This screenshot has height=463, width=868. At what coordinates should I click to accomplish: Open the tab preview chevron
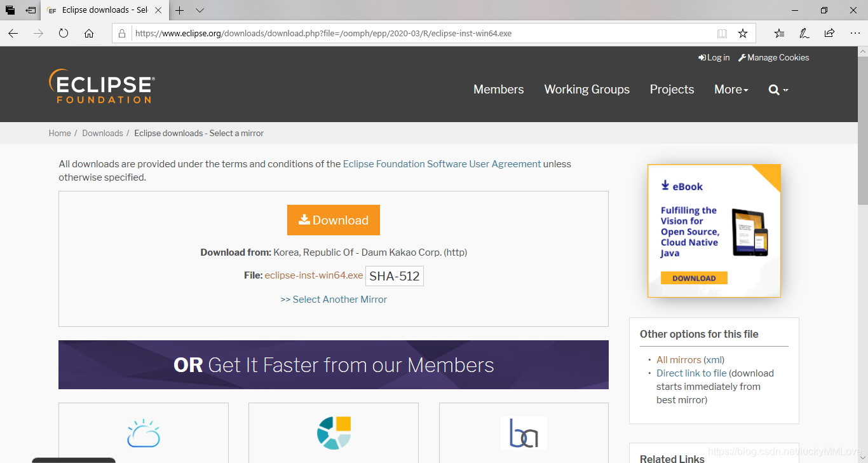click(x=200, y=10)
